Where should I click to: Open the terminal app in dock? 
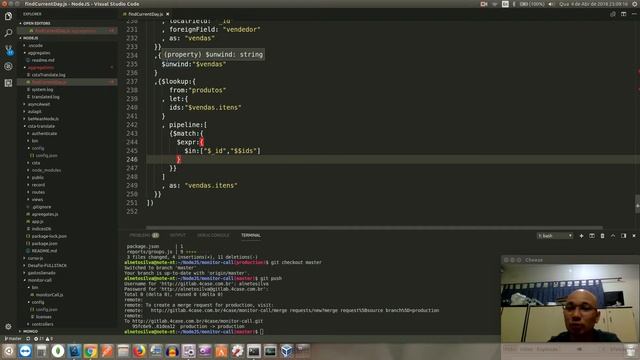click(x=254, y=351)
